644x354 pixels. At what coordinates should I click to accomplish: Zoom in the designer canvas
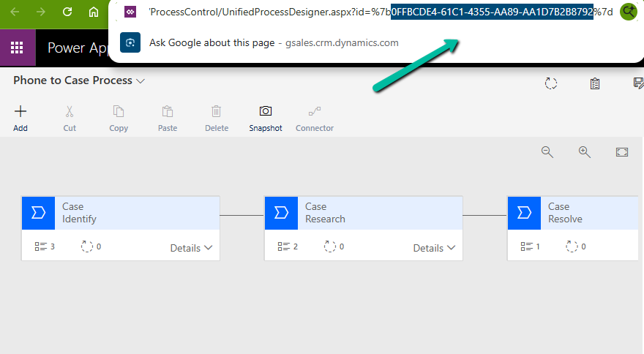coord(585,152)
